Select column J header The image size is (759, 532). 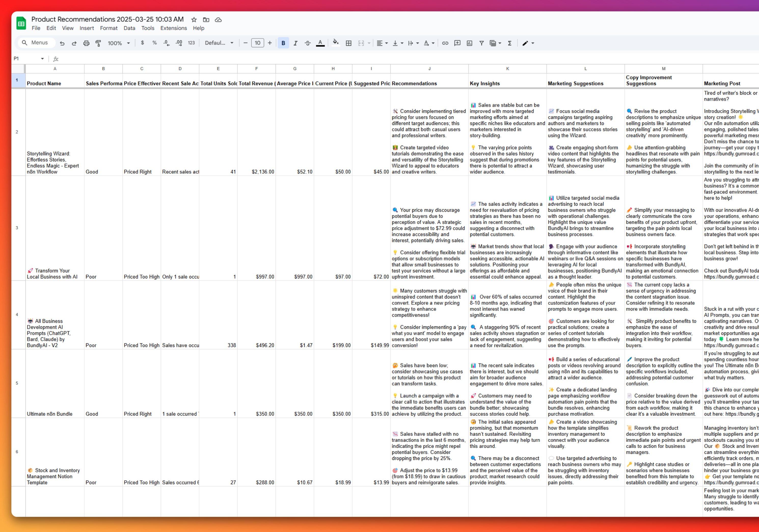click(429, 69)
